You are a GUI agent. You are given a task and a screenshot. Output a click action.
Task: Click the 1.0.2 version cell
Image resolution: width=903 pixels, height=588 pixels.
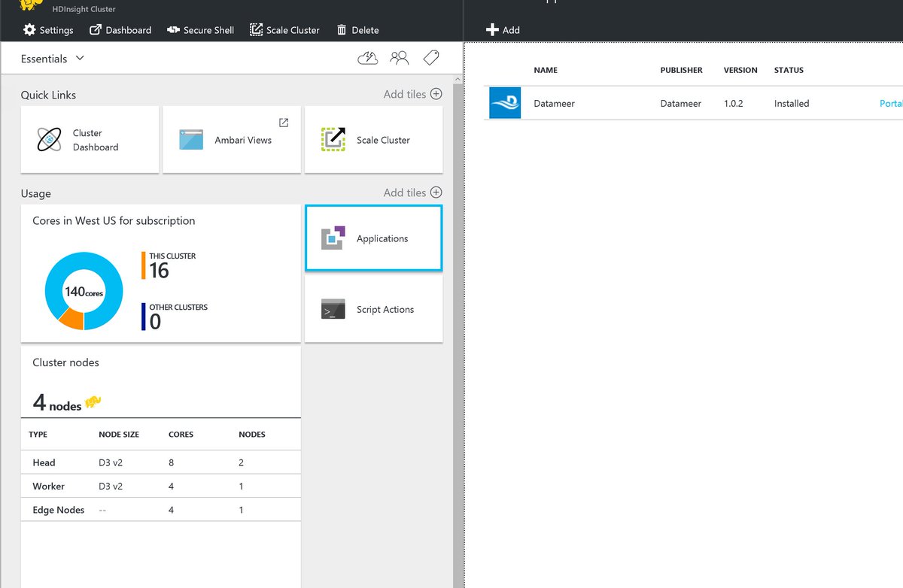733,104
